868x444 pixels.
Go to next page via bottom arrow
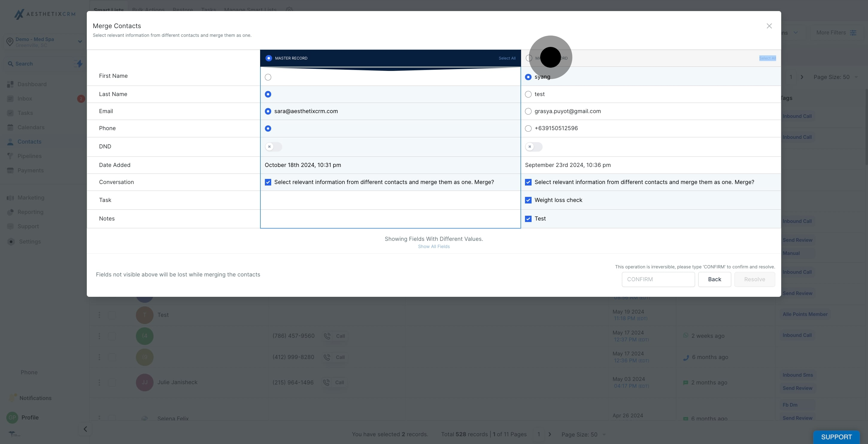550,434
